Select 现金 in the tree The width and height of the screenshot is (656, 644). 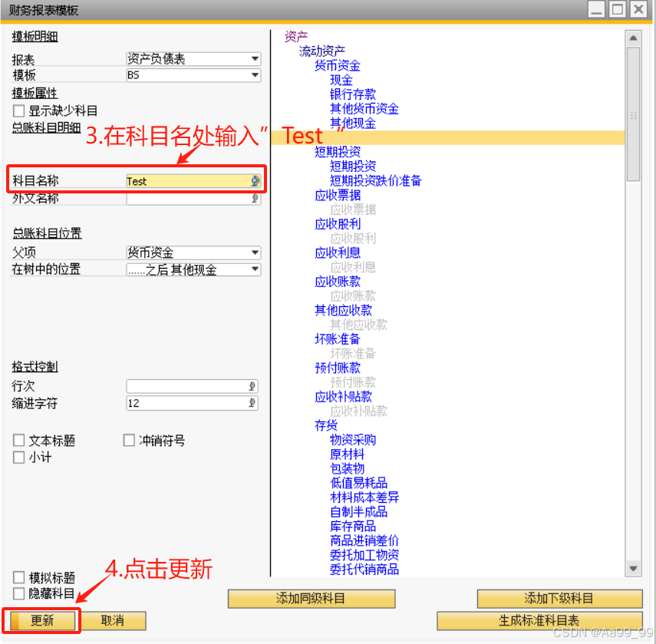click(341, 80)
